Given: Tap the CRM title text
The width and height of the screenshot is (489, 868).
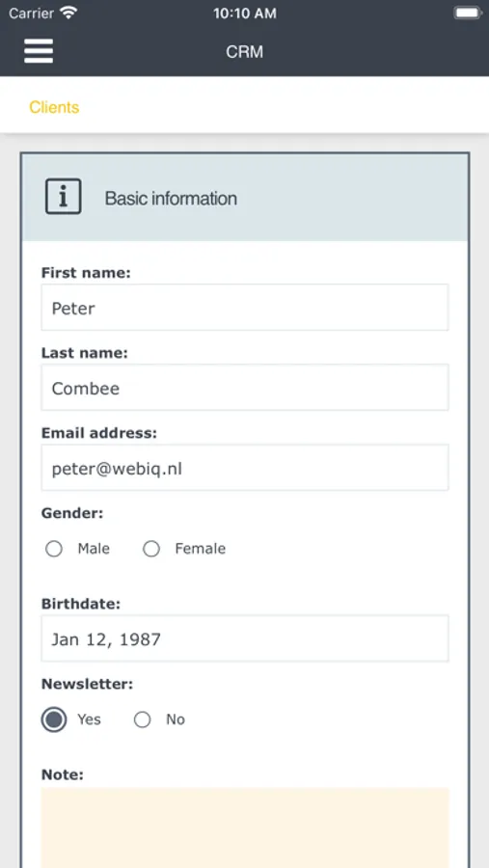Looking at the screenshot, I should pos(244,51).
